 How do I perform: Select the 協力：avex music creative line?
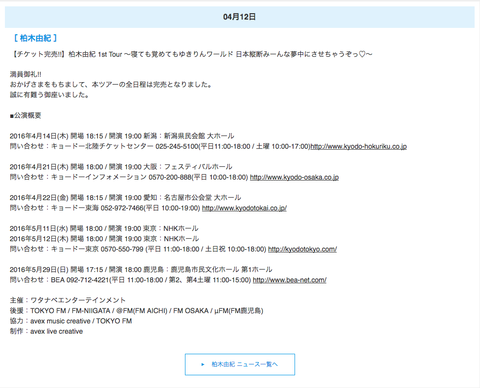click(71, 321)
